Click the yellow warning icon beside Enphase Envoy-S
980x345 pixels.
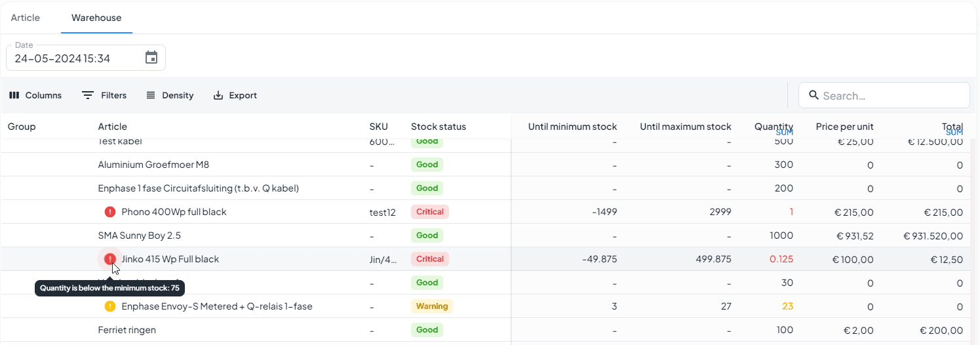[x=110, y=306]
